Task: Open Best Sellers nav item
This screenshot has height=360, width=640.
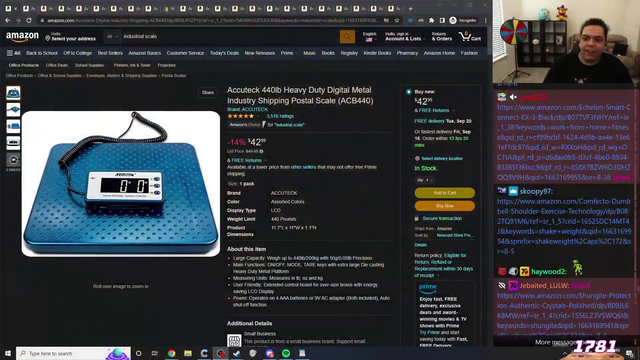Action: 110,53
